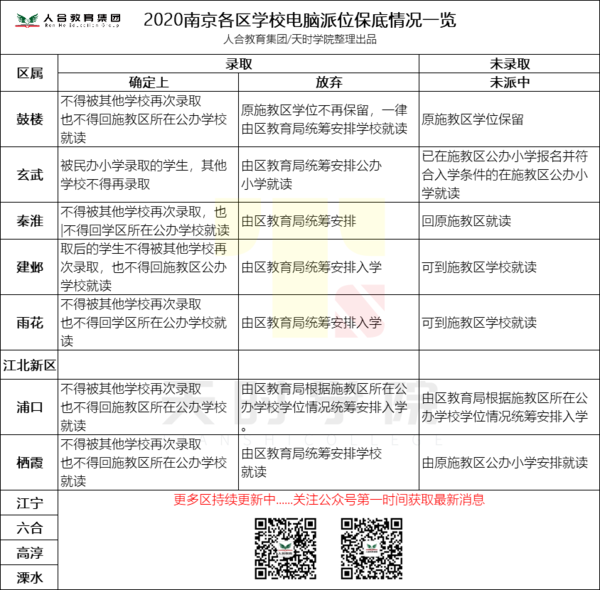Select the 江宁 row label
Viewport: 600px width, 590px height.
tap(29, 503)
